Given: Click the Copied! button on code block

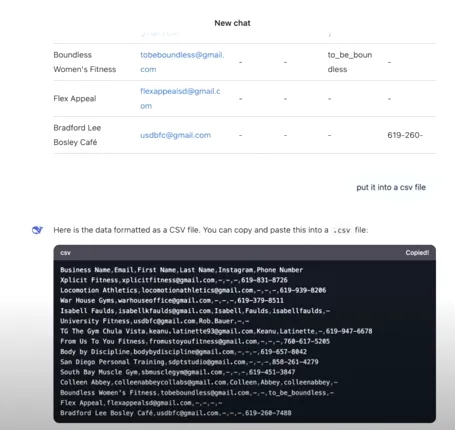Looking at the screenshot, I should (417, 253).
